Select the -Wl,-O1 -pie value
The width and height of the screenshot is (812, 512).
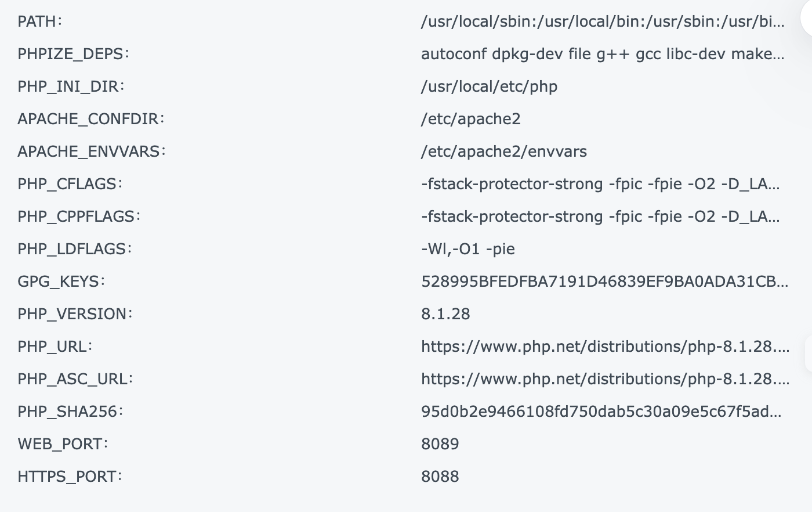pyautogui.click(x=468, y=249)
